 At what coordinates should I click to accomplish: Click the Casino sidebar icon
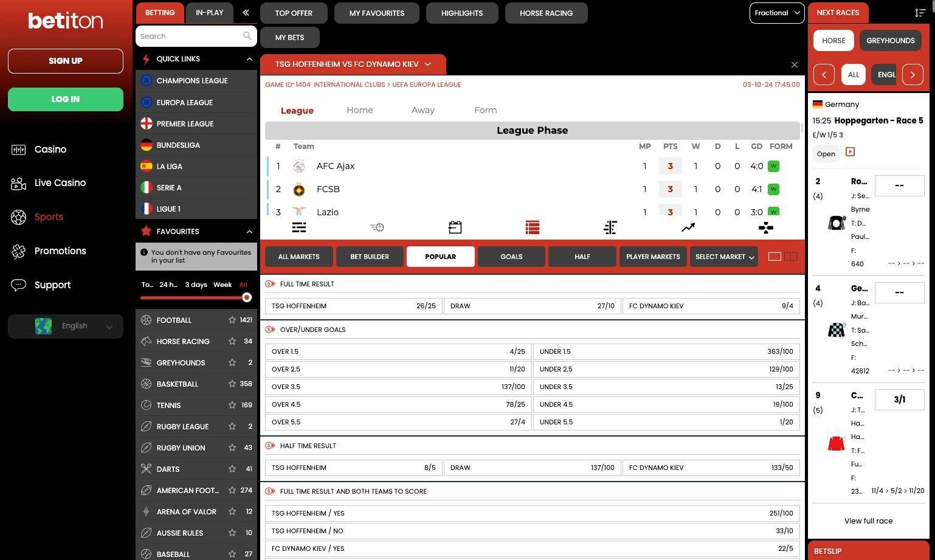[x=18, y=149]
